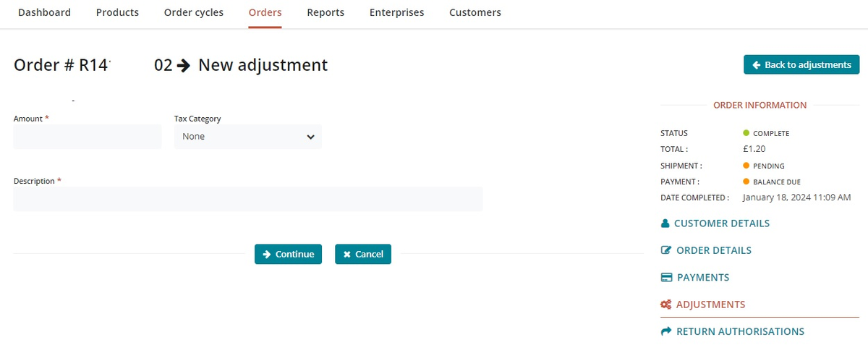
Task: Select the Orders tab in navigation
Action: tap(265, 12)
